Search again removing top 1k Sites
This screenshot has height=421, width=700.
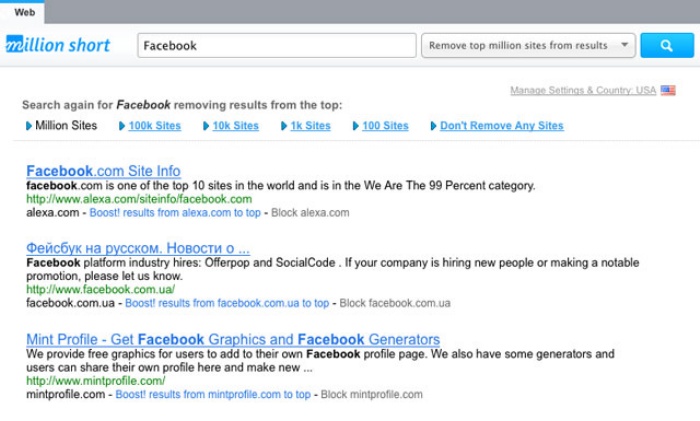(310, 126)
